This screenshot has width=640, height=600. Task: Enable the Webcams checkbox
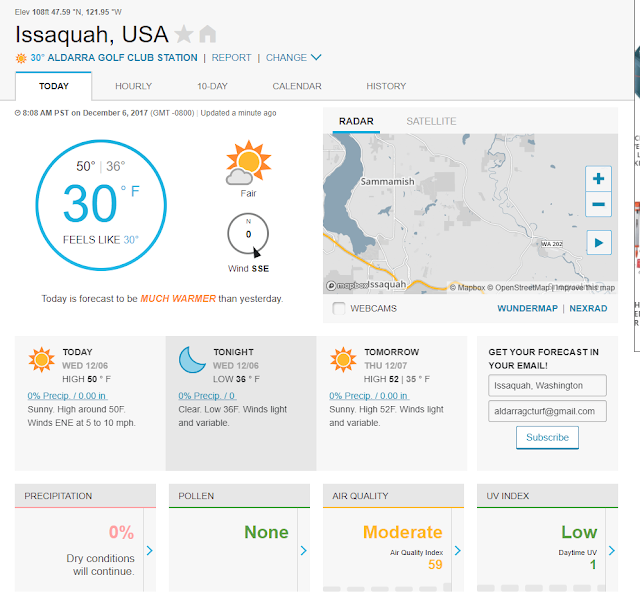(x=339, y=308)
